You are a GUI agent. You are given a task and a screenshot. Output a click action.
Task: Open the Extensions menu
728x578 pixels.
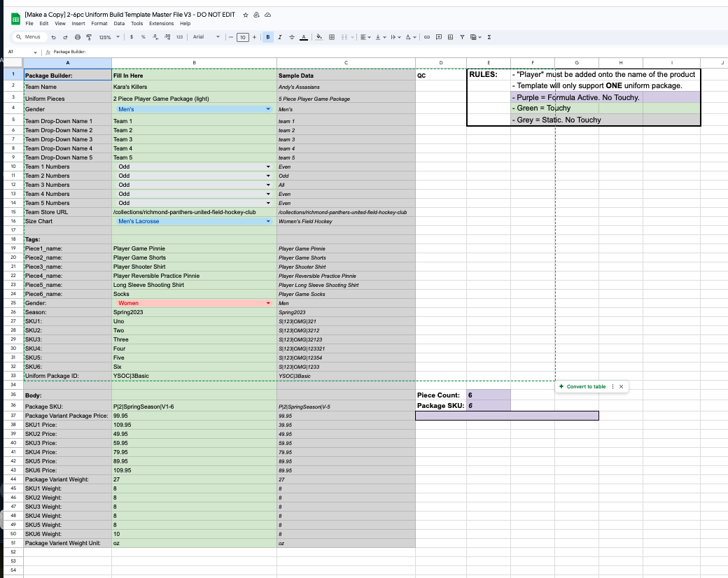[x=161, y=24]
